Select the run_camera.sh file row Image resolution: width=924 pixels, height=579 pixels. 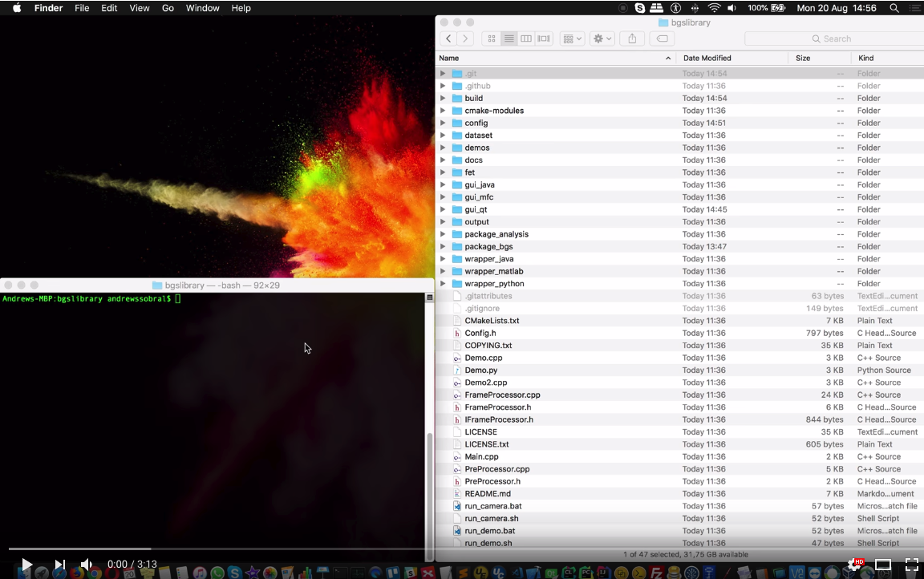(679, 519)
